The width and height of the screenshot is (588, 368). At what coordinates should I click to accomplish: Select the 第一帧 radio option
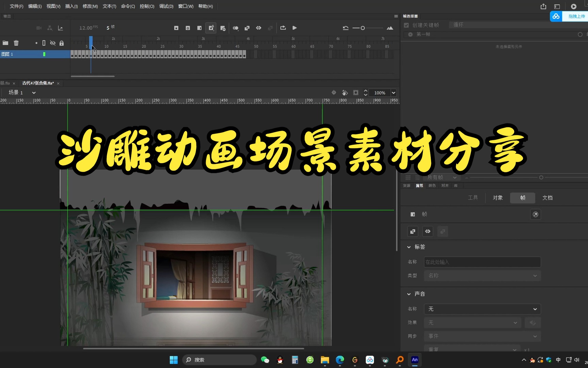tap(410, 34)
